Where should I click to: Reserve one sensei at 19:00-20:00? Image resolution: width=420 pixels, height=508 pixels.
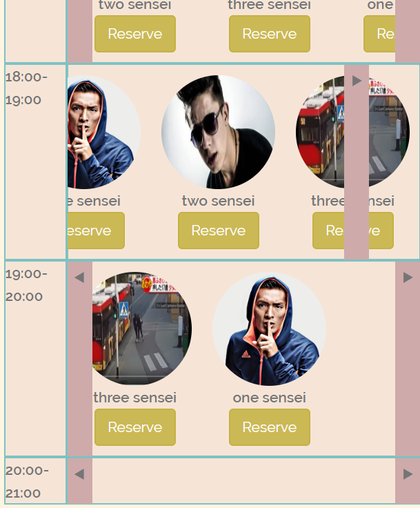(x=270, y=427)
